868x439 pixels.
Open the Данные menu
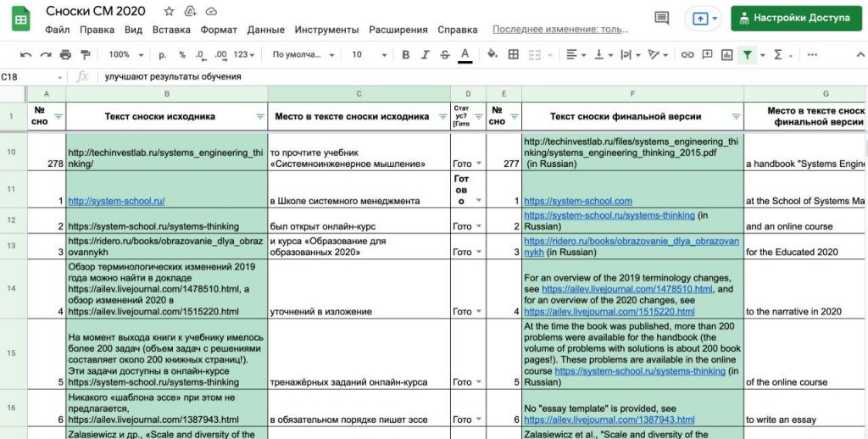(265, 30)
